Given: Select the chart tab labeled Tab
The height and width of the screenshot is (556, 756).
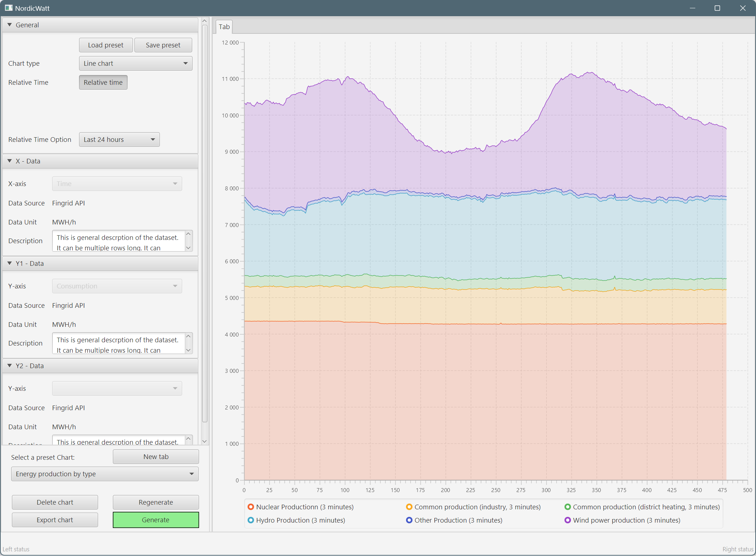Looking at the screenshot, I should point(224,27).
